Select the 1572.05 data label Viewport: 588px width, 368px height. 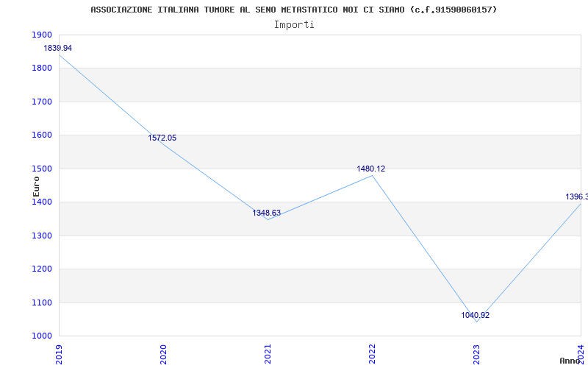(x=162, y=138)
